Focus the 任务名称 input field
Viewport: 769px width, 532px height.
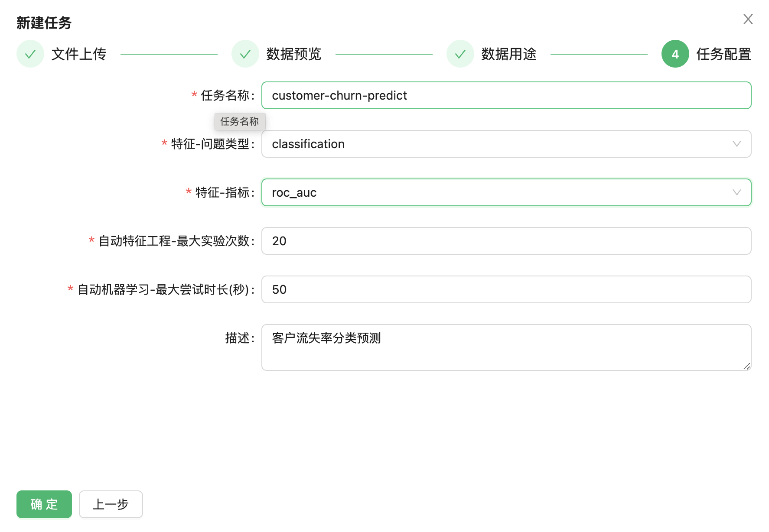click(x=506, y=95)
